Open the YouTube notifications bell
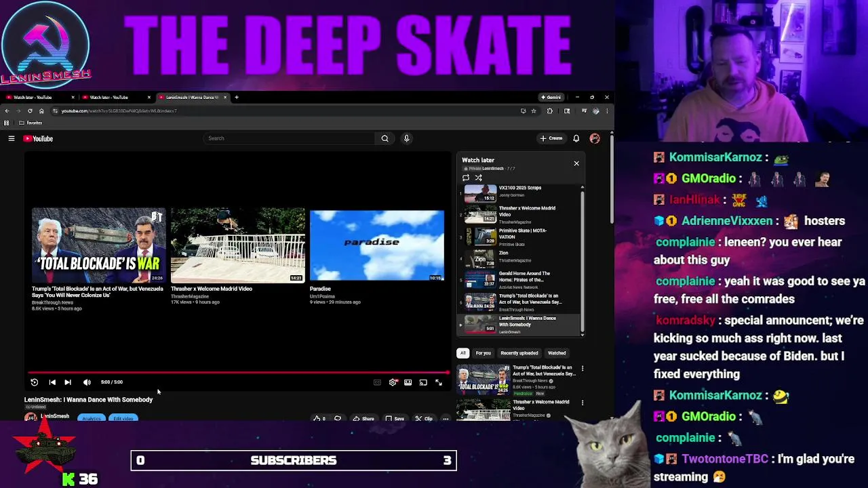The width and height of the screenshot is (868, 488). (576, 138)
